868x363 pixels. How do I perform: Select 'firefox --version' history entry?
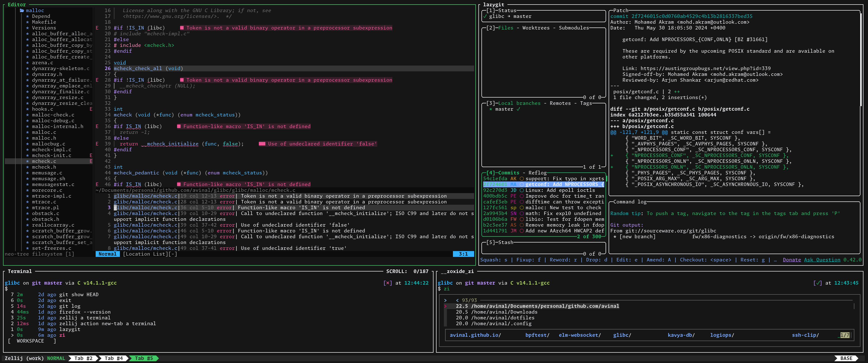click(85, 312)
